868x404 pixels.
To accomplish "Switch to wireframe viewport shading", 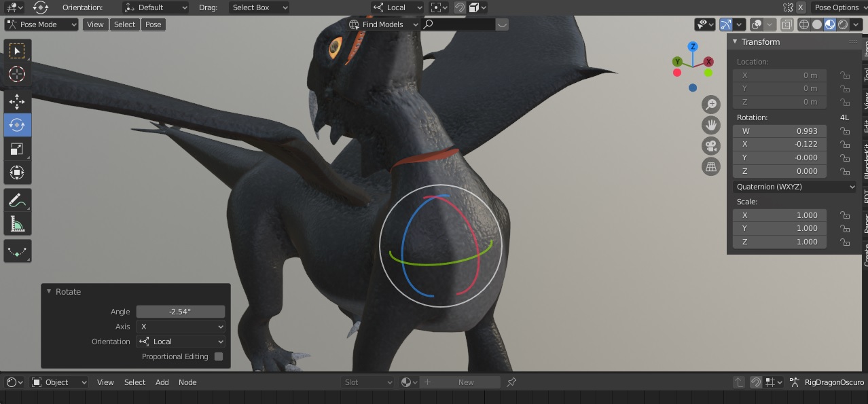I will pos(804,24).
